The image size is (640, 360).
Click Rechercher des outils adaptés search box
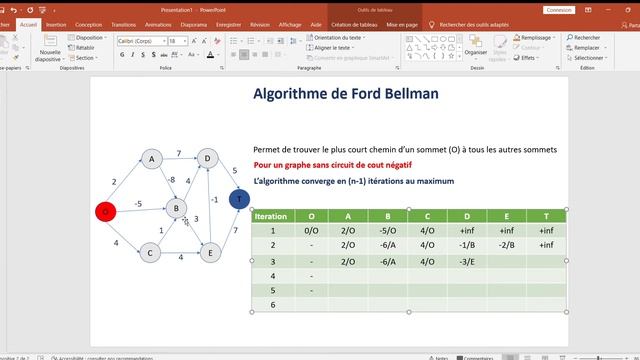pyautogui.click(x=474, y=25)
